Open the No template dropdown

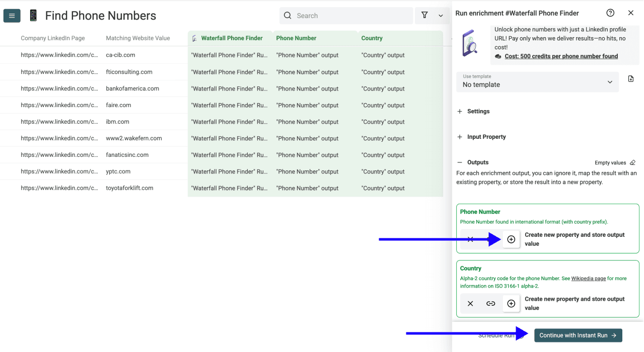(537, 82)
